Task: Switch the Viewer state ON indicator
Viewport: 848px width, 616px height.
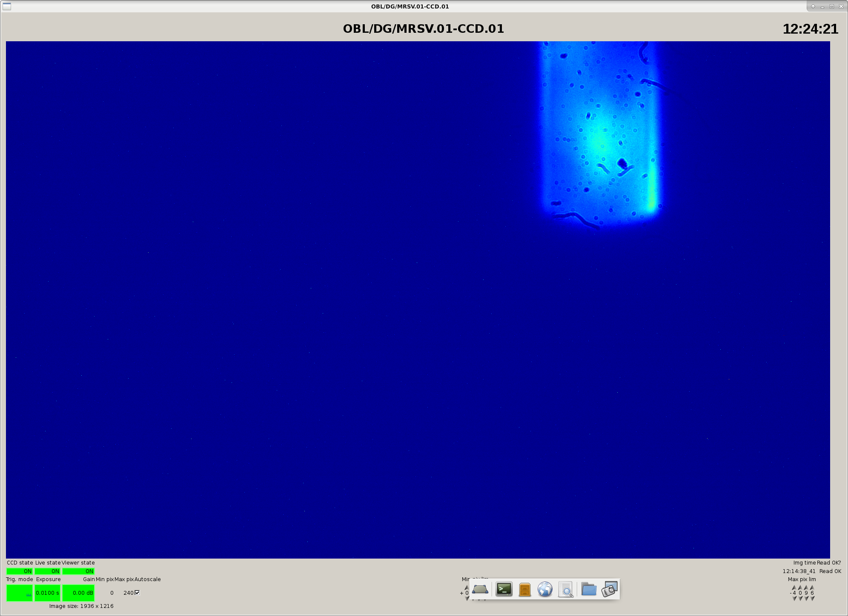Action: (x=78, y=571)
